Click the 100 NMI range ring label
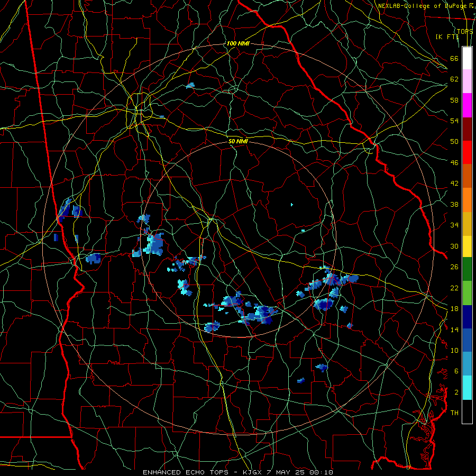 pyautogui.click(x=238, y=43)
